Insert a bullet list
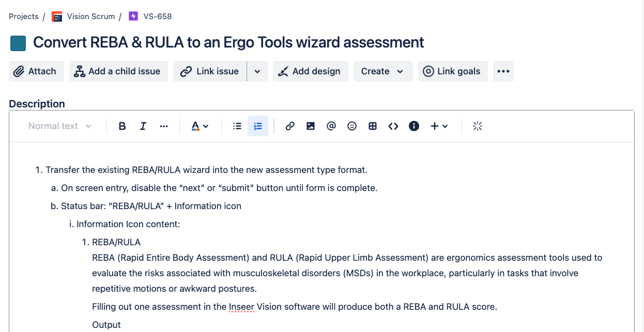Image resolution: width=644 pixels, height=332 pixels. tap(237, 126)
